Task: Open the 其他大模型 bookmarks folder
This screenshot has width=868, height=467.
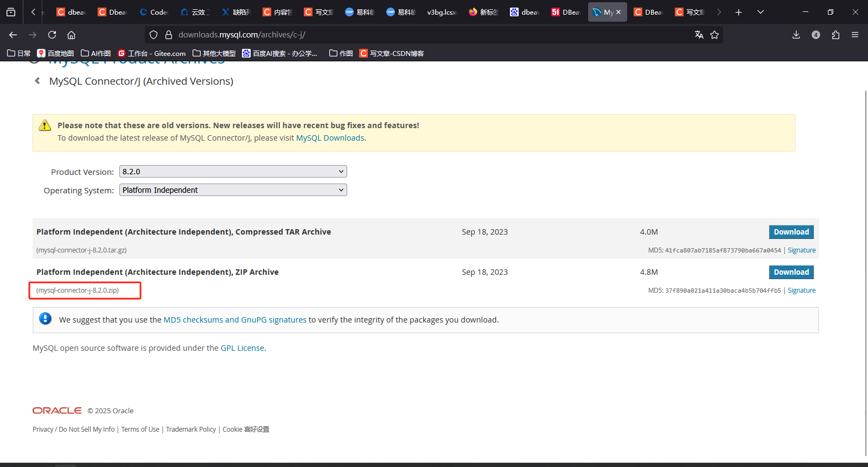Action: pyautogui.click(x=214, y=53)
